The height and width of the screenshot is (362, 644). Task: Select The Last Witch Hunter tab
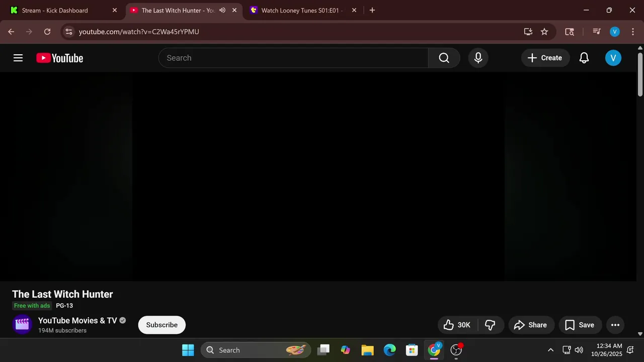[177, 10]
